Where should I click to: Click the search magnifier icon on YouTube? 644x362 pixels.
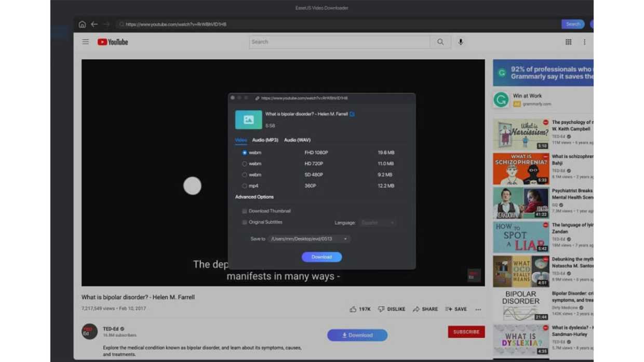click(440, 42)
